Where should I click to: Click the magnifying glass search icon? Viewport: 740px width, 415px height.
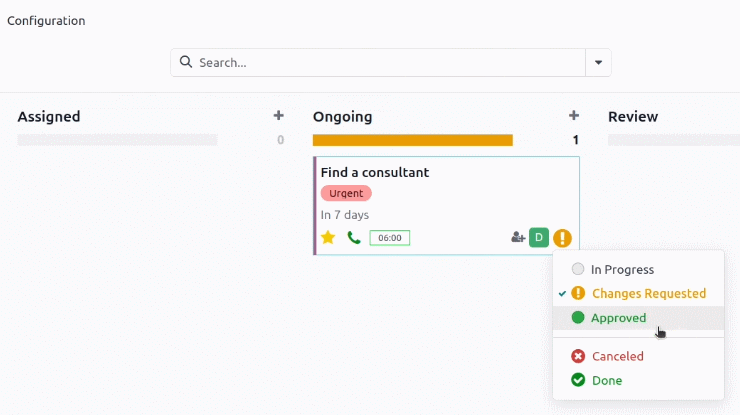click(x=186, y=62)
